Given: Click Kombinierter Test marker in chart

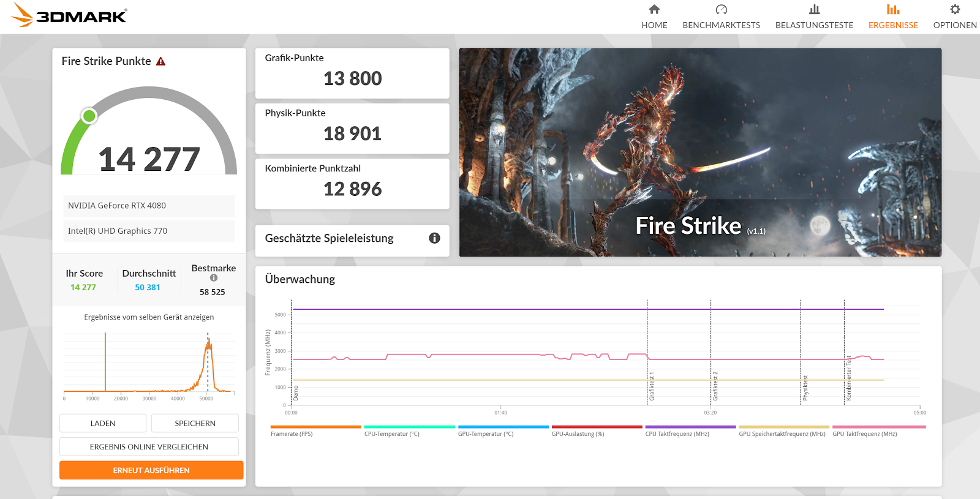Looking at the screenshot, I should tap(849, 378).
